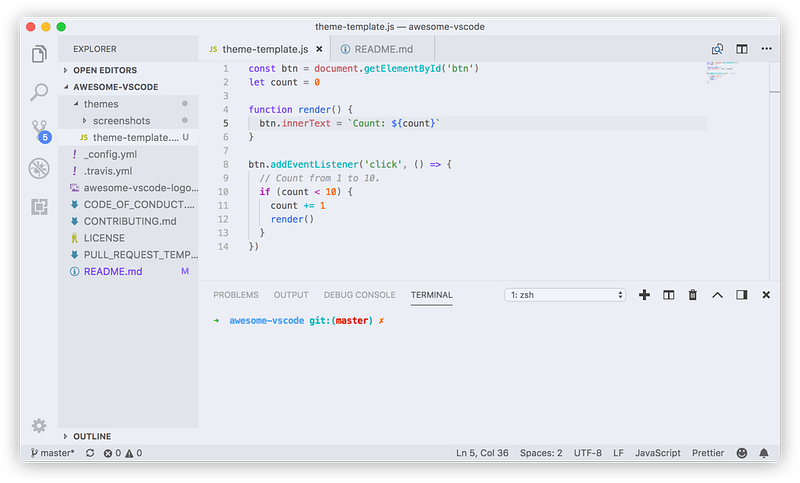Open the awesome-vscode-logo file
The width and height of the screenshot is (800, 483).
[128, 188]
